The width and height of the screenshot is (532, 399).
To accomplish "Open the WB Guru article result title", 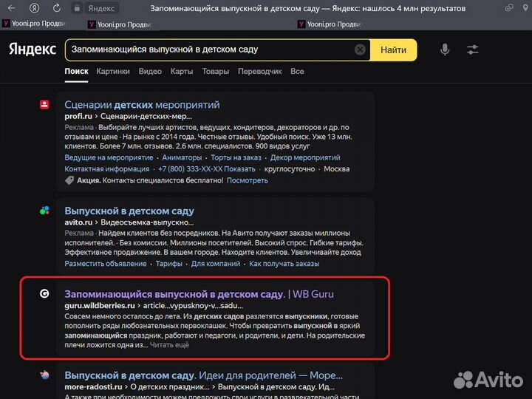I will [199, 294].
